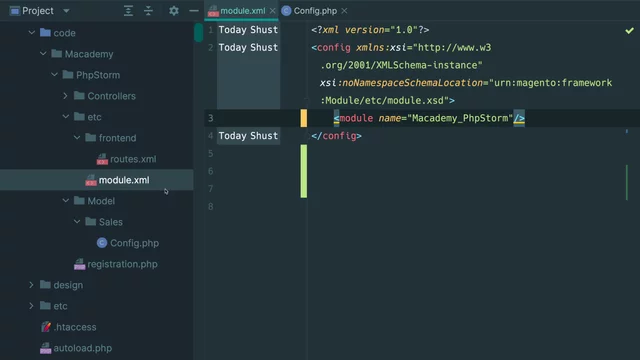This screenshot has height=360, width=640.
Task: Click the xml version declaration text
Action: (x=370, y=30)
